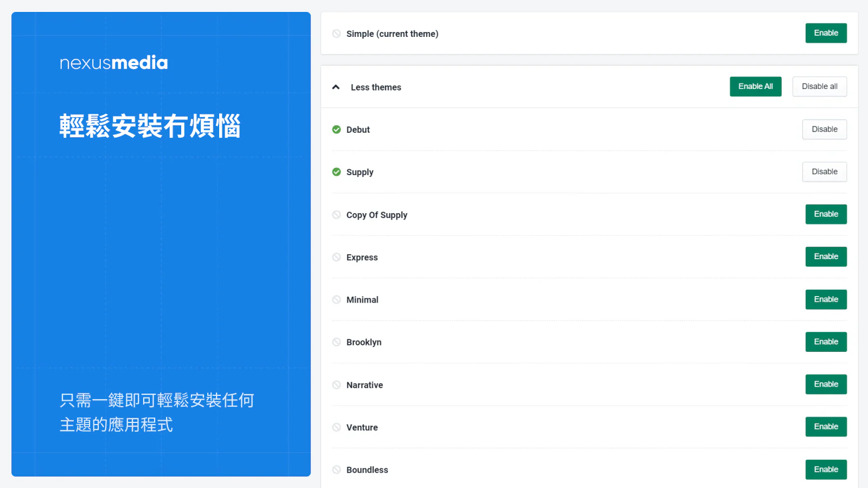Enable the Express theme

coord(826,256)
